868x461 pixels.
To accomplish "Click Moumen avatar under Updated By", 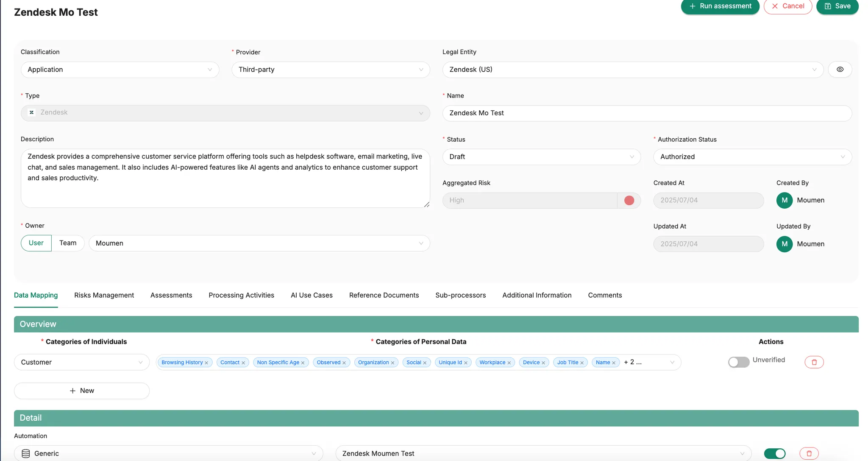I will [x=785, y=244].
